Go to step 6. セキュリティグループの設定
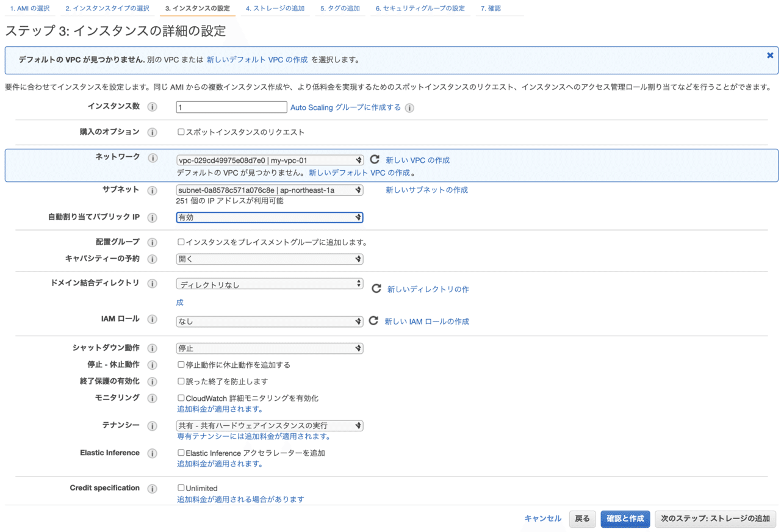 (420, 9)
